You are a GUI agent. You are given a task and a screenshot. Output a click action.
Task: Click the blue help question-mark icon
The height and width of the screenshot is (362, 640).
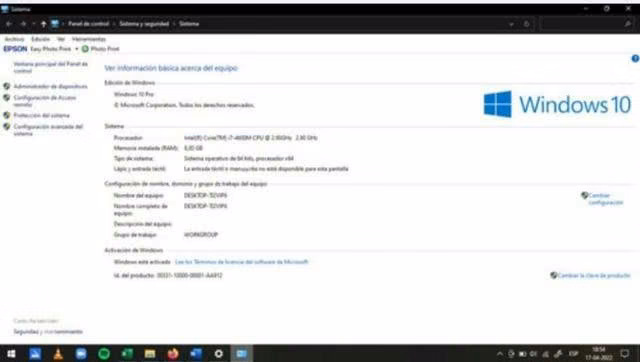point(636,58)
